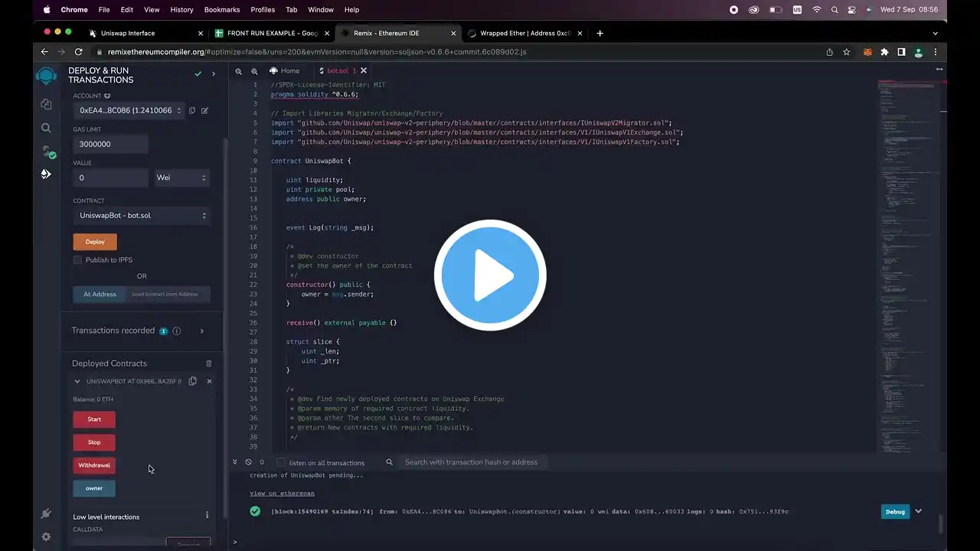Open the ACCOUNT address dropdown
Image resolution: width=980 pixels, height=551 pixels.
click(x=129, y=110)
